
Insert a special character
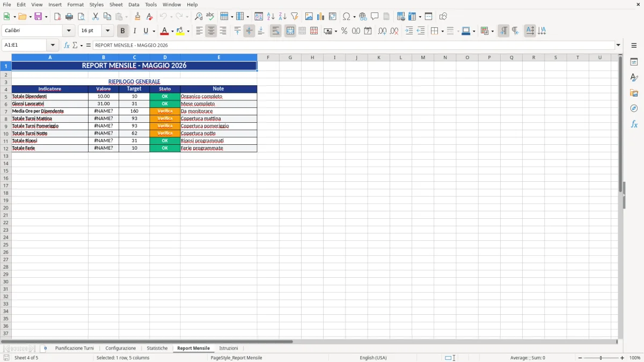tap(346, 17)
